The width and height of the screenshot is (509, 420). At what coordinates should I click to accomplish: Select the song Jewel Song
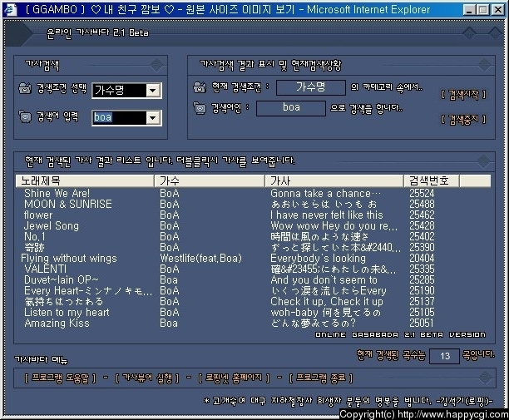52,226
